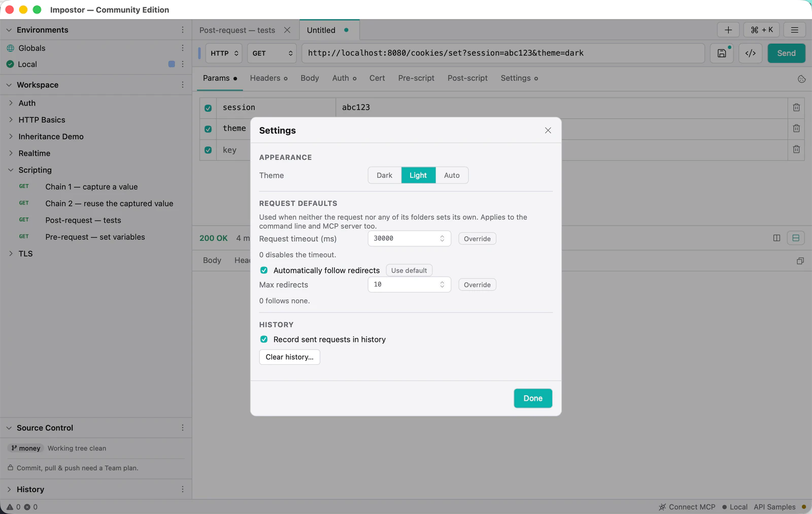Uncheck Automatically follow redirects
This screenshot has height=514, width=812.
[264, 270]
